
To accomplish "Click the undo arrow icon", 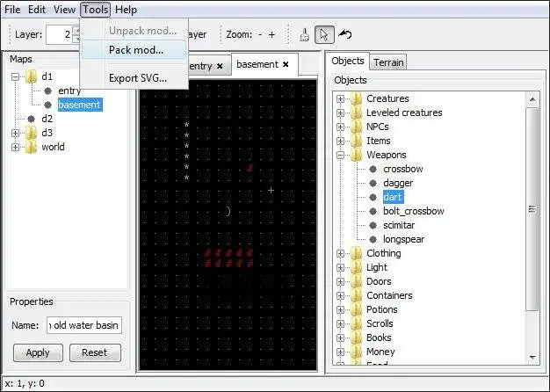I will [345, 34].
